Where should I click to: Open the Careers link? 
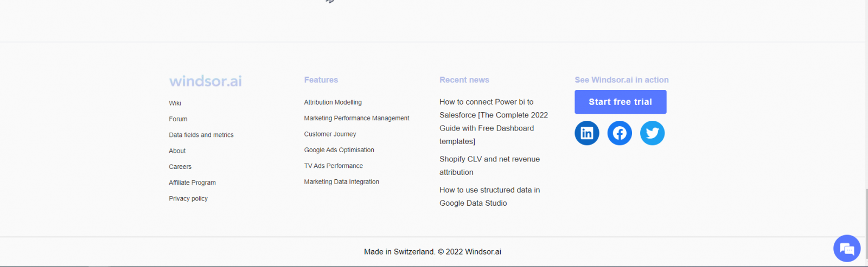(180, 167)
